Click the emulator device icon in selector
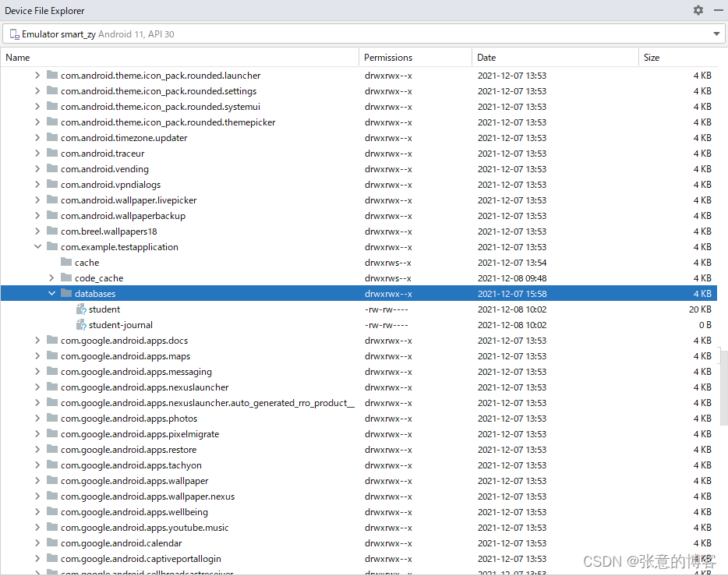The image size is (728, 576). [x=14, y=34]
